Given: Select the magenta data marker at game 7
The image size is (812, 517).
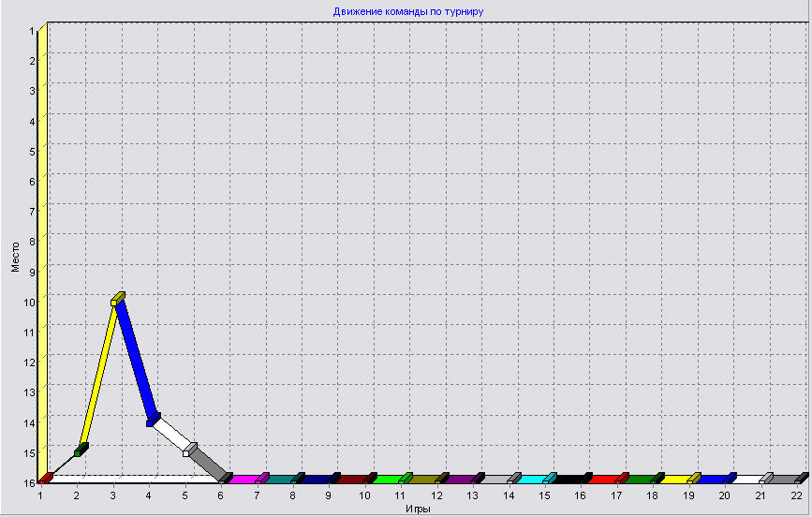Looking at the screenshot, I should point(262,479).
